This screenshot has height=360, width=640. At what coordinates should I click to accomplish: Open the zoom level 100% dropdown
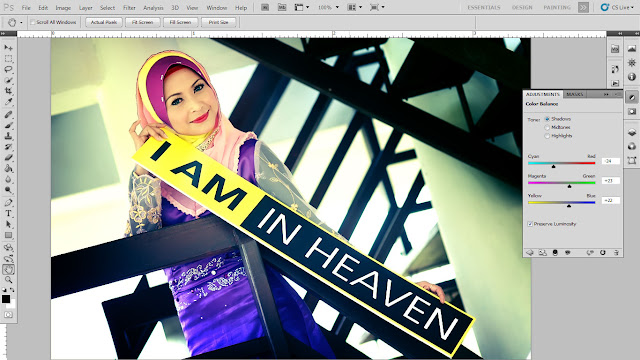point(328,7)
